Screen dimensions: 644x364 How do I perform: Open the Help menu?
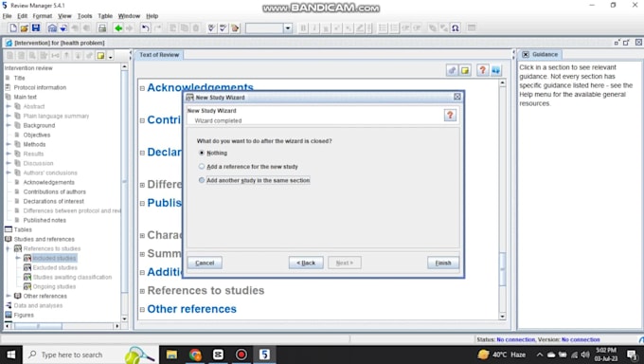[x=152, y=16]
